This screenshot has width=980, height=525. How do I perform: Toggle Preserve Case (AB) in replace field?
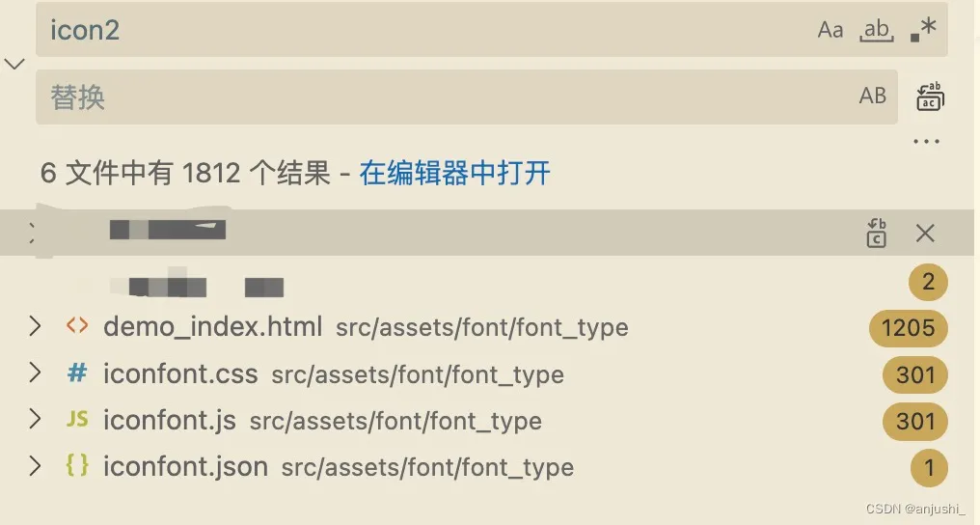click(873, 97)
